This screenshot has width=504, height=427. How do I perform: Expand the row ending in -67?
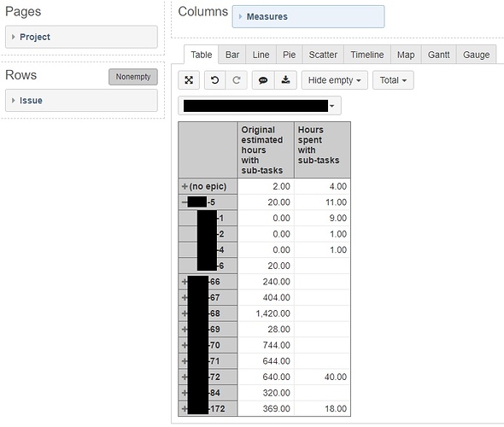coord(185,297)
